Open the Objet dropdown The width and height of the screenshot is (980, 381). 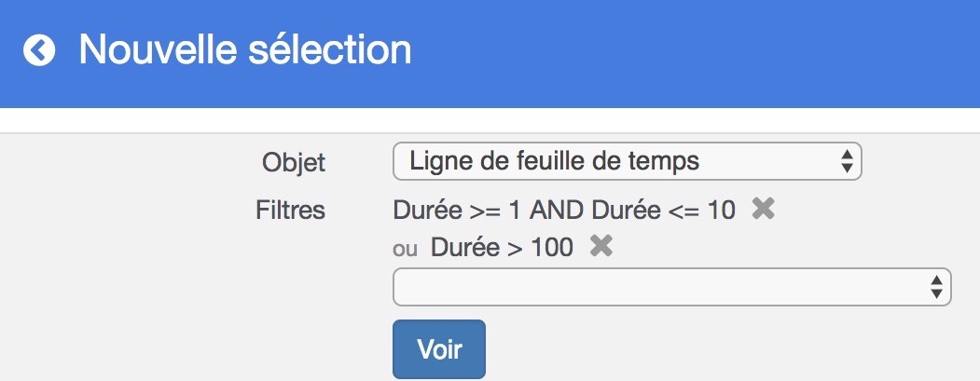pyautogui.click(x=627, y=161)
